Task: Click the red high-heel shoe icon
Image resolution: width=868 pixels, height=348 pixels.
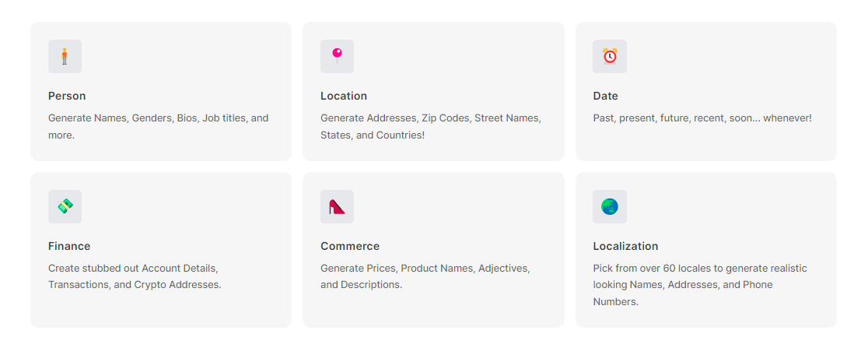Action: point(337,206)
